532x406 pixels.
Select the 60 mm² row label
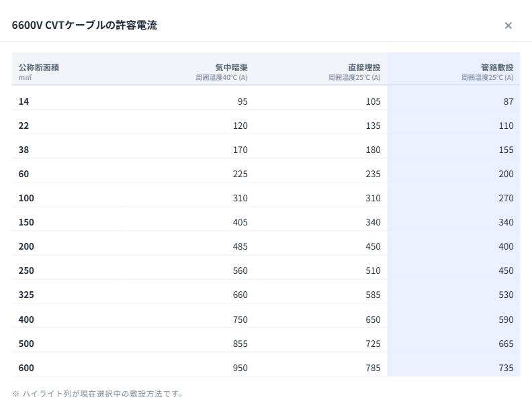pos(24,174)
